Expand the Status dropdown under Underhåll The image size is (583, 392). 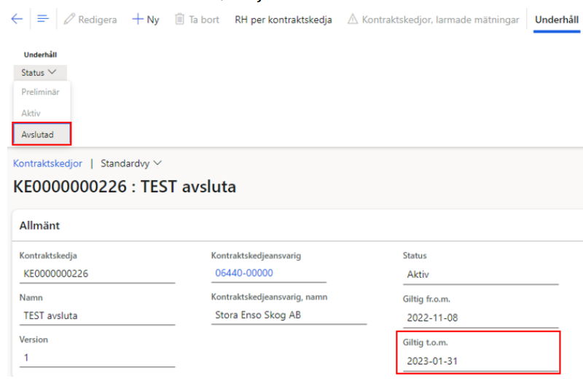click(x=39, y=73)
